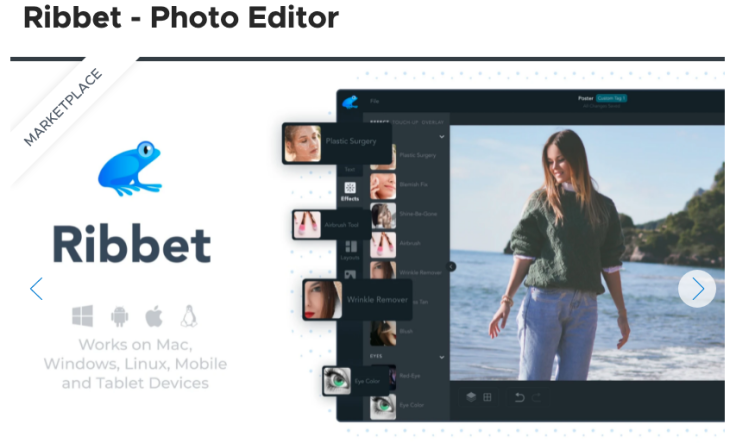The height and width of the screenshot is (443, 736).
Task: Select the Layouts sidebar tool
Action: point(350,251)
